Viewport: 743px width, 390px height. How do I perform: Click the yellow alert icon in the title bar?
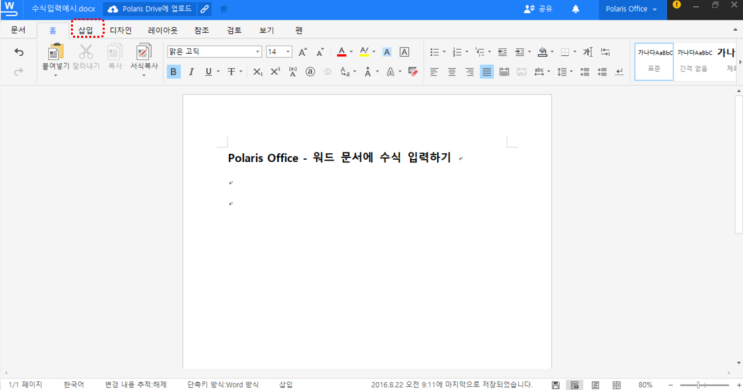[677, 5]
